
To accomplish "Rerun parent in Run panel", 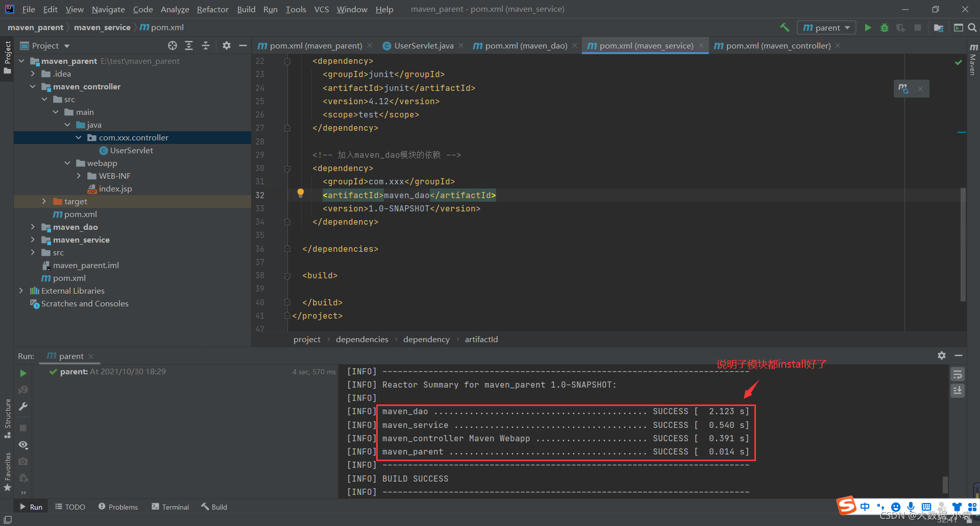I will click(x=23, y=373).
